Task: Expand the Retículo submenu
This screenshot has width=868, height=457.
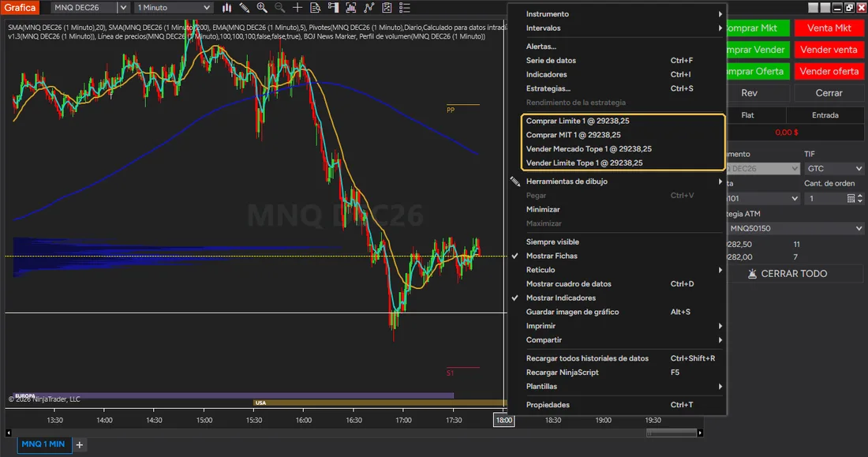Action: click(617, 270)
